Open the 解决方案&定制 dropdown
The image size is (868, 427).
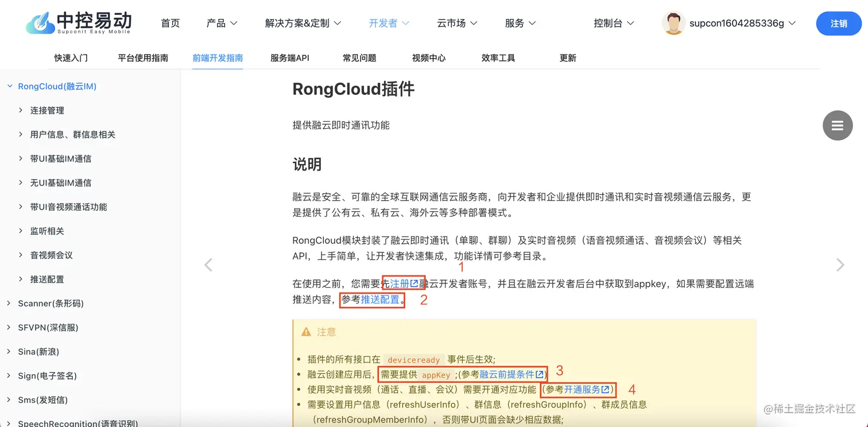tap(303, 23)
